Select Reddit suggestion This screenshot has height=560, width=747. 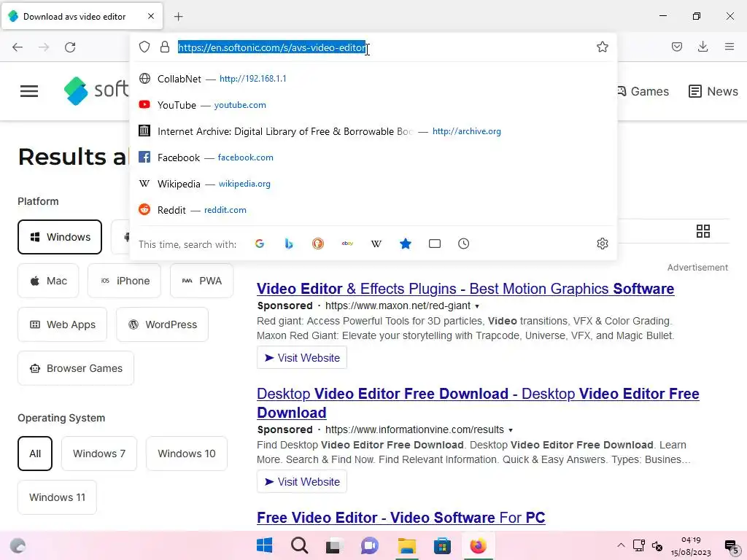pyautogui.click(x=373, y=209)
